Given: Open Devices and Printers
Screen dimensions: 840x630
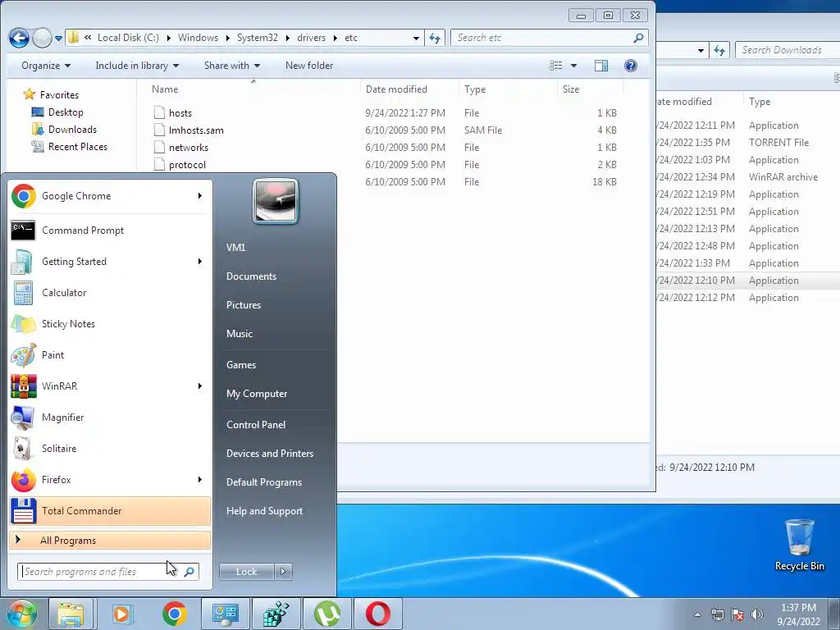Looking at the screenshot, I should click(x=269, y=454).
